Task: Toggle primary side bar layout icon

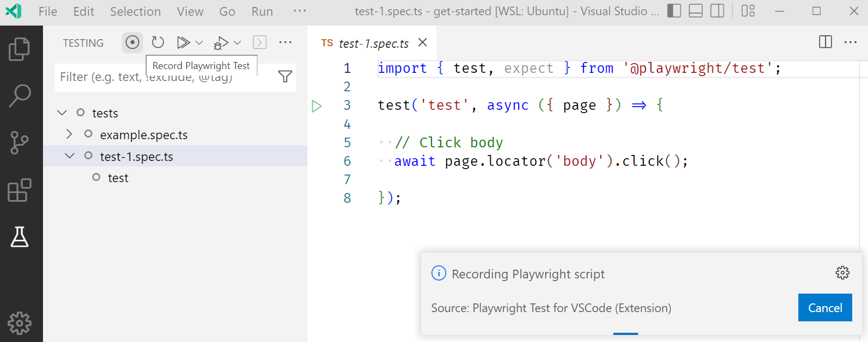Action: (x=674, y=11)
